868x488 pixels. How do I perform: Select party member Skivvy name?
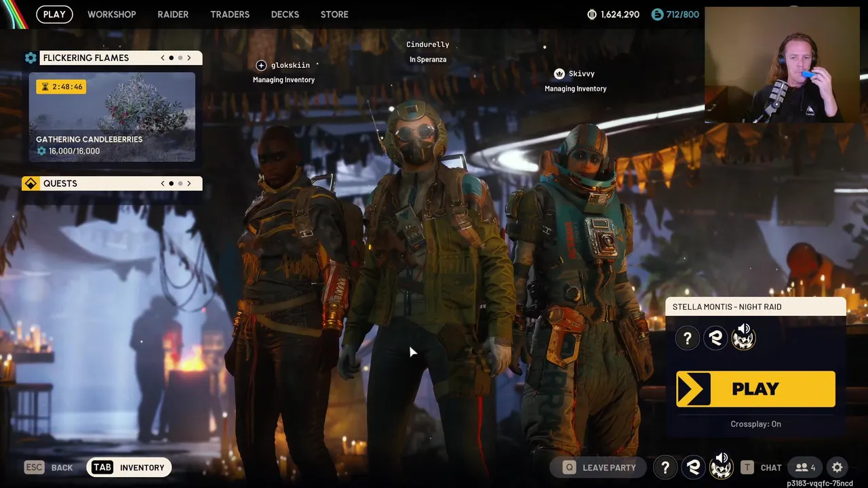coord(582,74)
